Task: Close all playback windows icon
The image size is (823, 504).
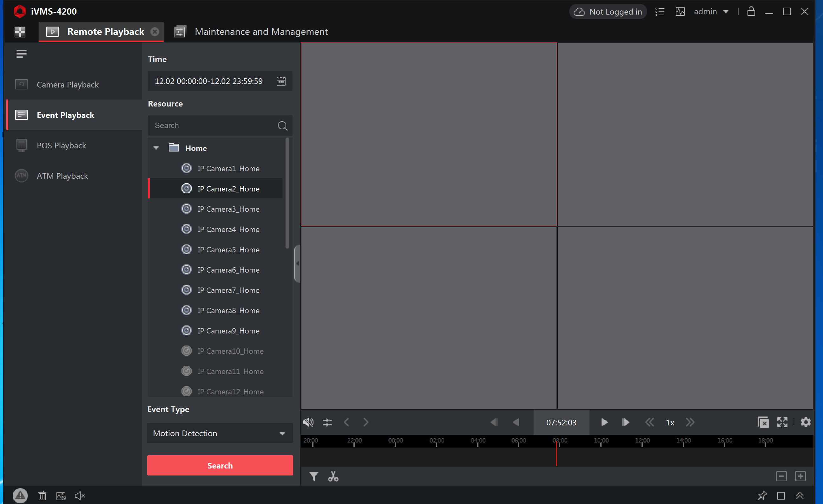Action: [x=763, y=422]
